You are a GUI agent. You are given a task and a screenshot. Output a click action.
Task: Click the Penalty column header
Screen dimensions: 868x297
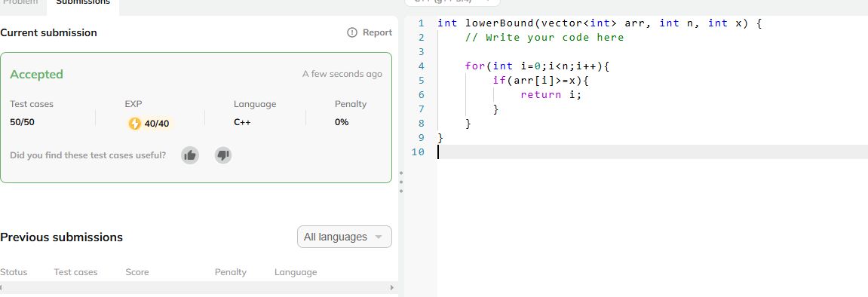click(x=230, y=272)
